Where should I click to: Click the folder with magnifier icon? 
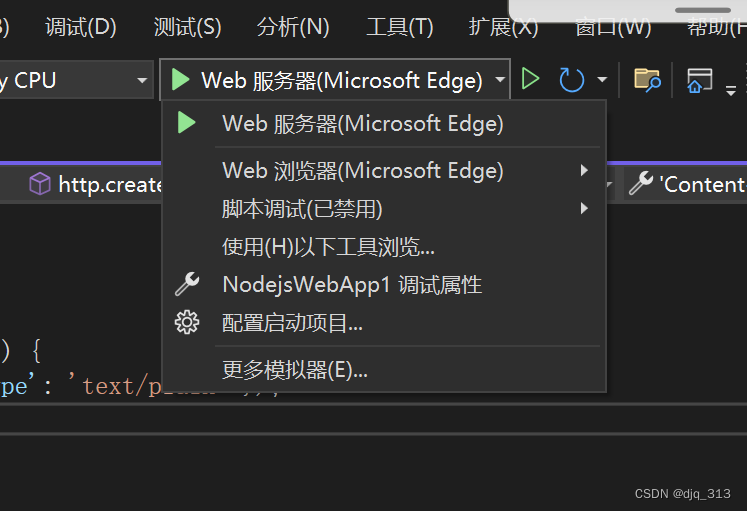[x=647, y=79]
